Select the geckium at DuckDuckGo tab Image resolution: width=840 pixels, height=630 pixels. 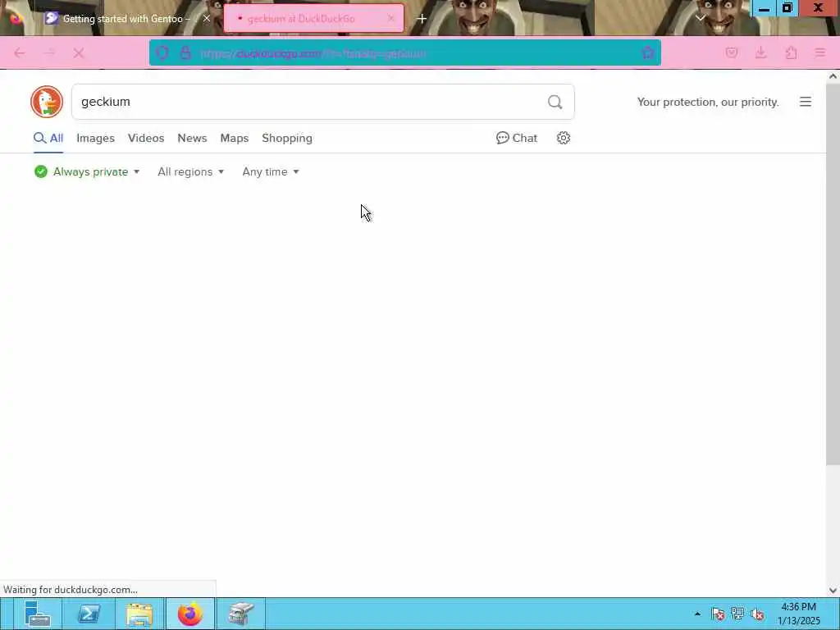pyautogui.click(x=313, y=19)
